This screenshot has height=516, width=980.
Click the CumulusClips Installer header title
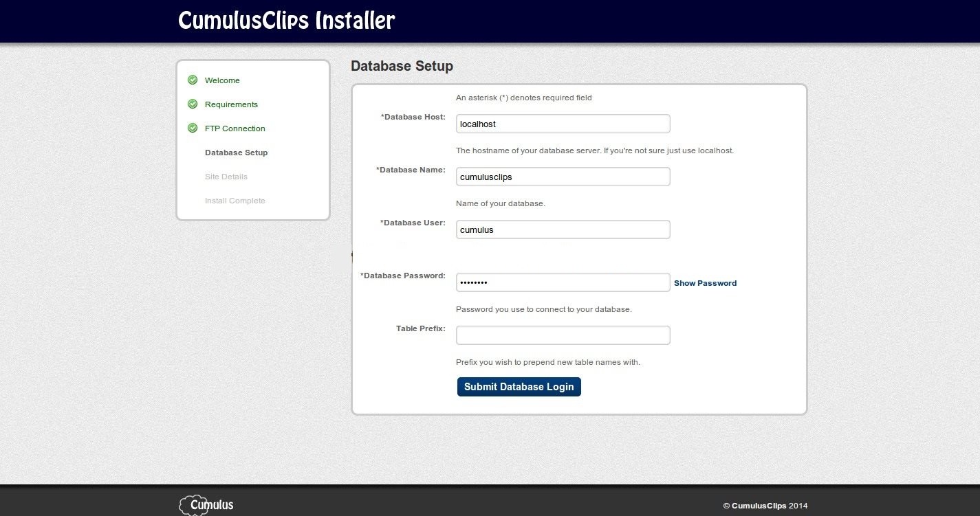pyautogui.click(x=286, y=21)
